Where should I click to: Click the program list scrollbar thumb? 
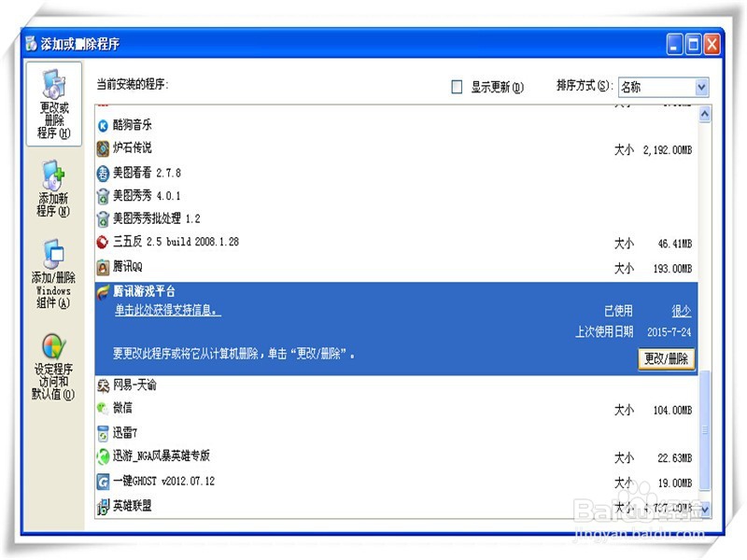click(x=705, y=430)
